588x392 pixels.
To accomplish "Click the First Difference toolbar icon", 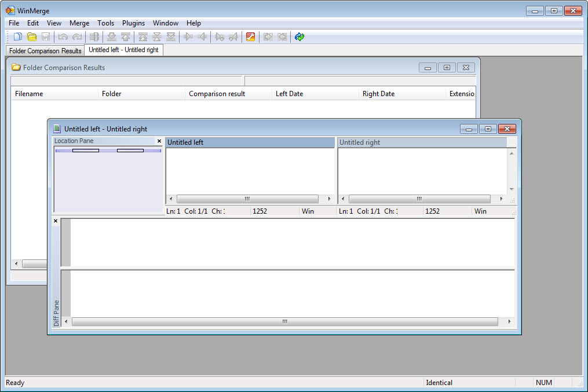I will pos(143,36).
